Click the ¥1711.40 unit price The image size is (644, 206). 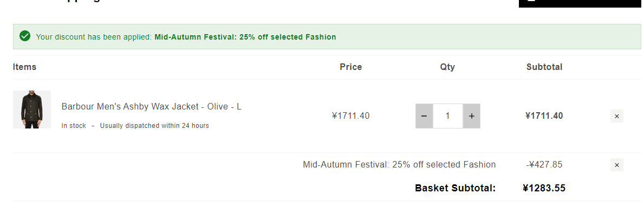351,116
